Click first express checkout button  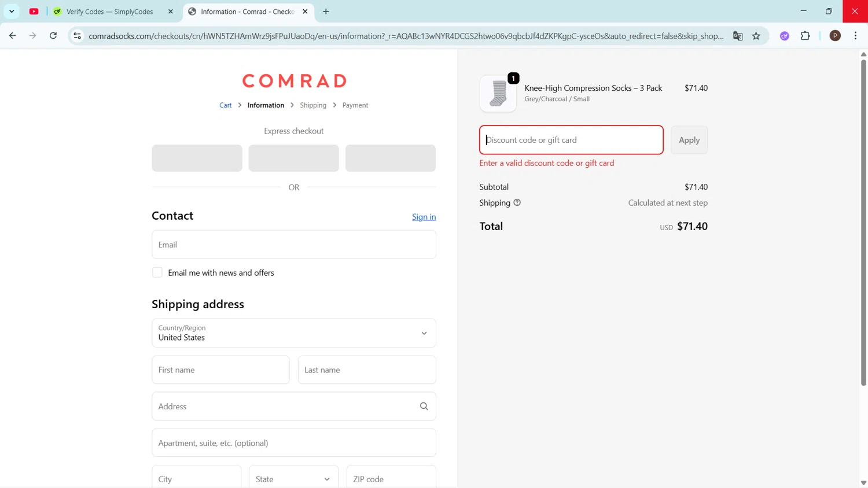(197, 158)
